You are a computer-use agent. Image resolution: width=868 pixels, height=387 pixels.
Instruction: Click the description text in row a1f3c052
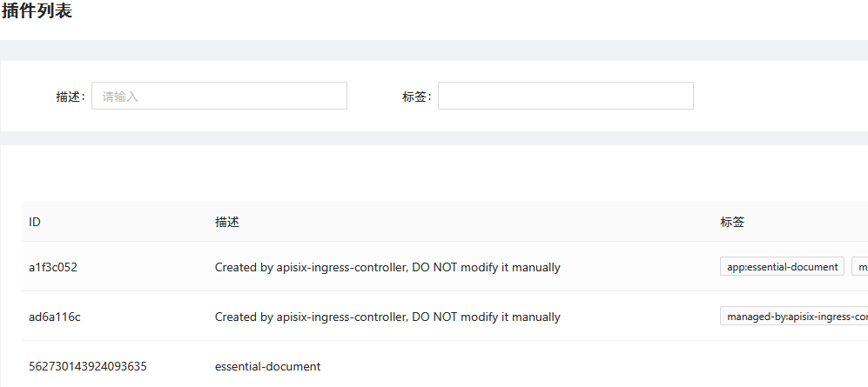pos(387,267)
